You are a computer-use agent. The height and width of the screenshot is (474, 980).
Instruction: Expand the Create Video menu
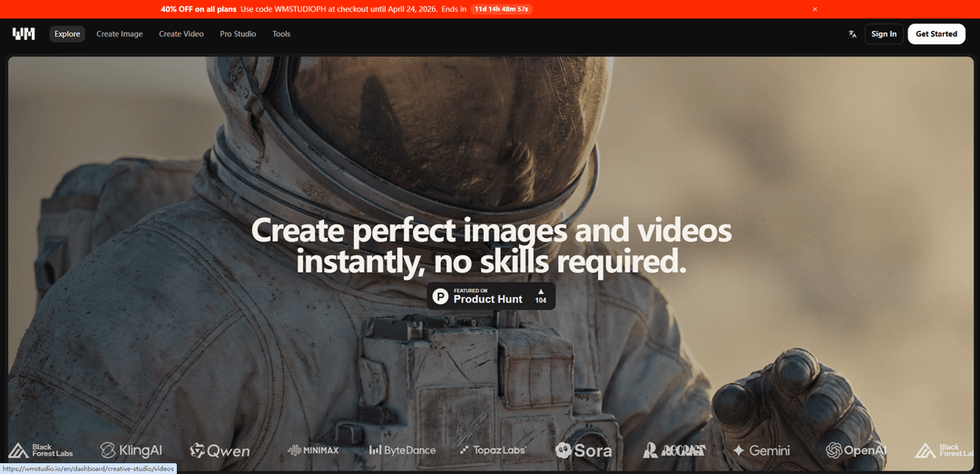(181, 34)
